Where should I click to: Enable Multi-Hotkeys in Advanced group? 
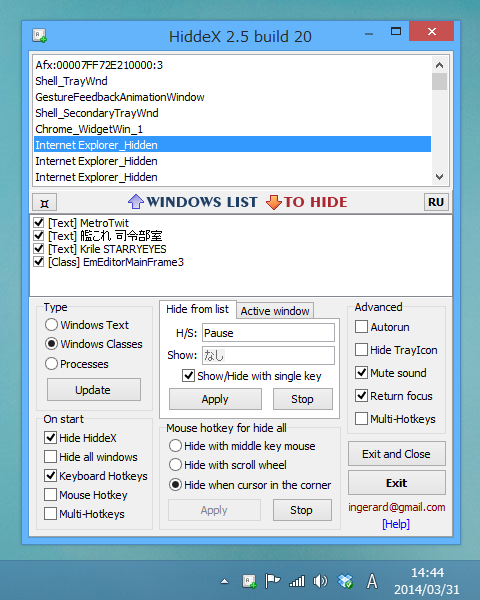pyautogui.click(x=395, y=419)
